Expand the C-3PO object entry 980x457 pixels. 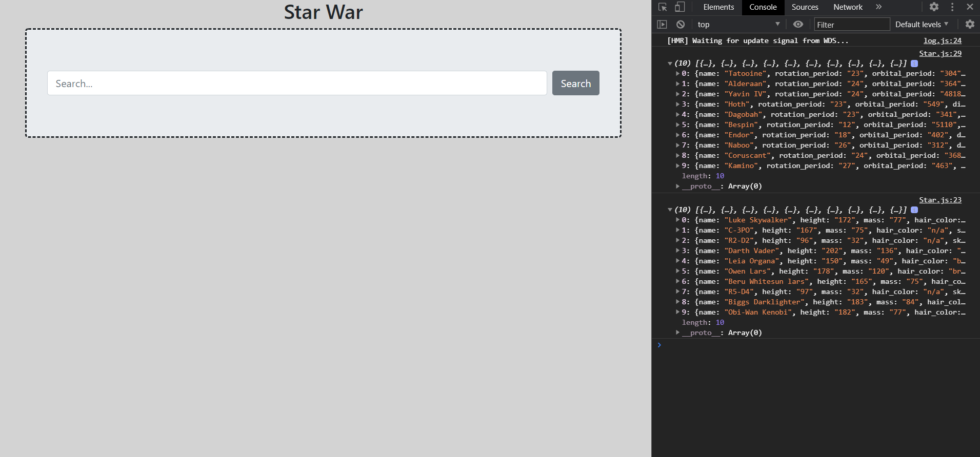(677, 231)
